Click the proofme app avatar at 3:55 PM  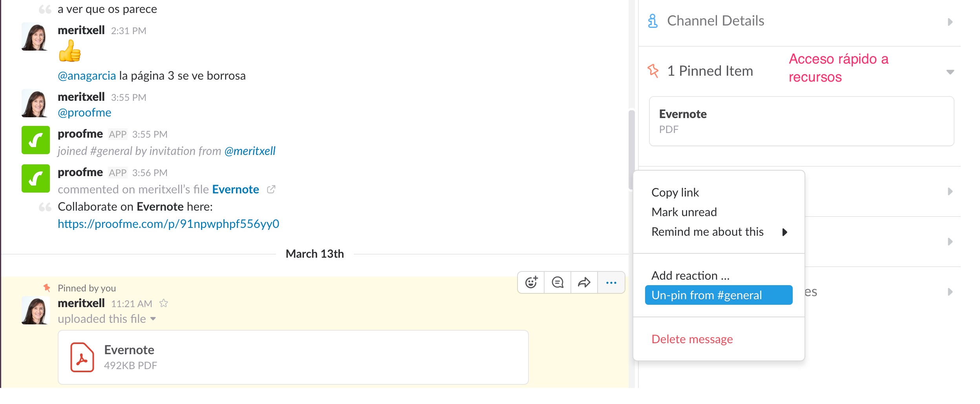[x=36, y=140]
